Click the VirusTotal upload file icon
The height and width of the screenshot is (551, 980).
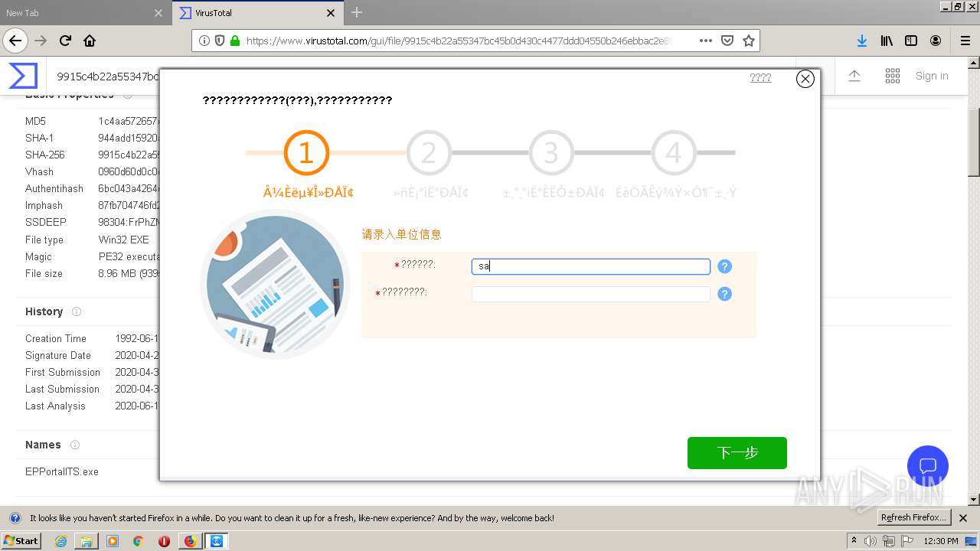pyautogui.click(x=854, y=76)
